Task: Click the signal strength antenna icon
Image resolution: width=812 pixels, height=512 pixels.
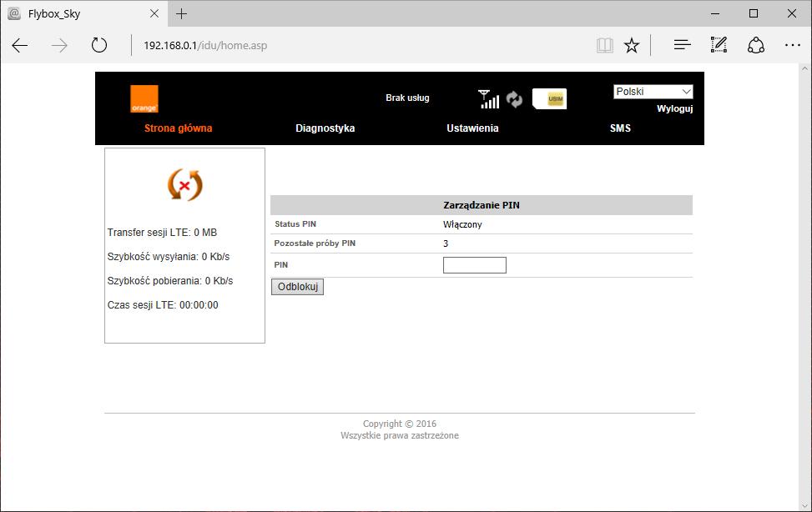Action: [488, 99]
